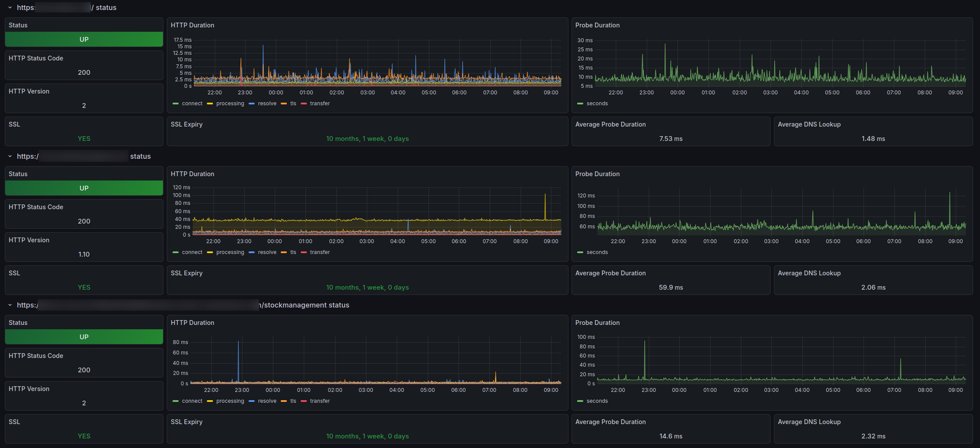Select the Average Probe Duration 59.9 ms value
Screen dimensions: 980x448
coord(671,288)
